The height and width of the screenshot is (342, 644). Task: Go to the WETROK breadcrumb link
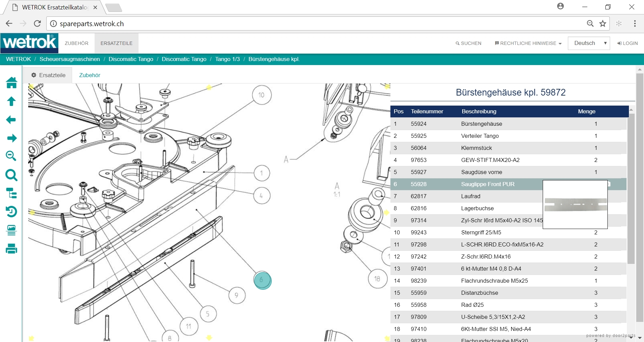pos(18,59)
